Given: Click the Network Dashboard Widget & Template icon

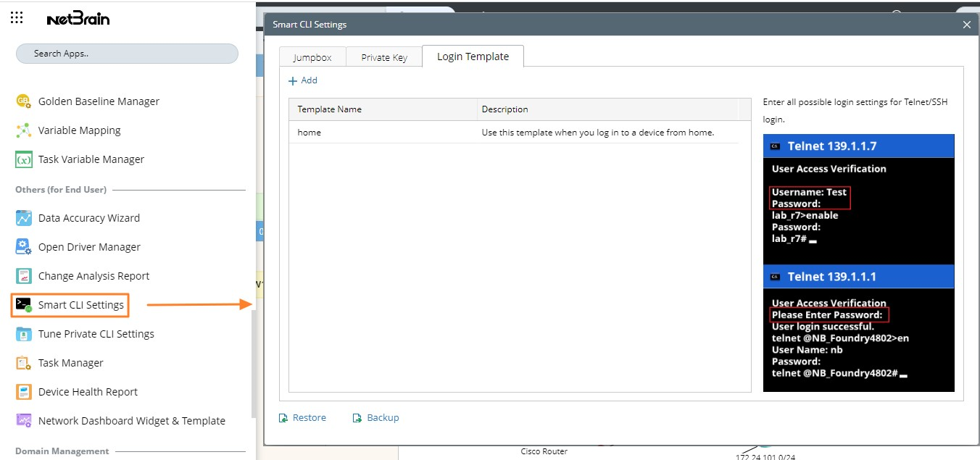Looking at the screenshot, I should (x=24, y=421).
